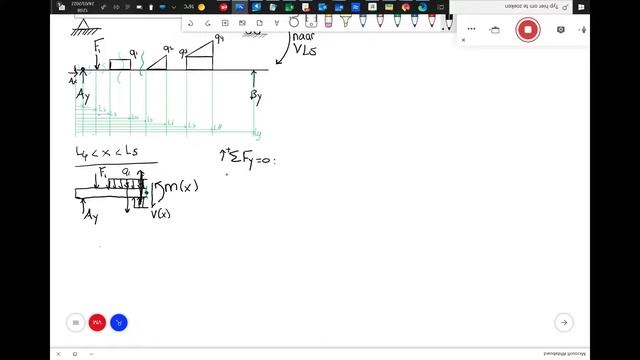Select the dark navy pen beside the highlighter
The height and width of the screenshot is (360, 640).
(363, 20)
